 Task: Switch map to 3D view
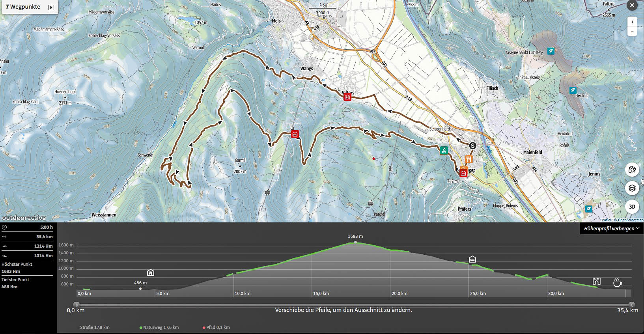tap(632, 207)
